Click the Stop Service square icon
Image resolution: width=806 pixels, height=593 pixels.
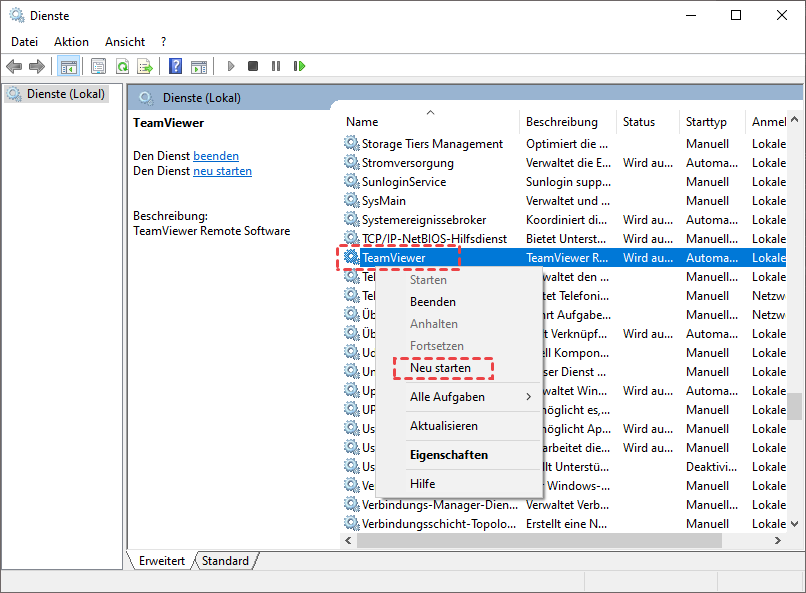[253, 66]
